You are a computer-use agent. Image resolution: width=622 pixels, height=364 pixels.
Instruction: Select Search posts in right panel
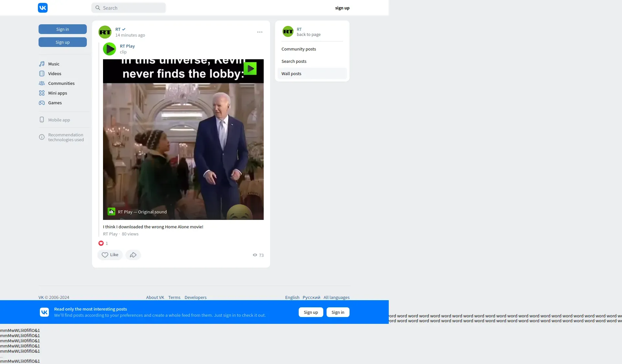pos(294,61)
